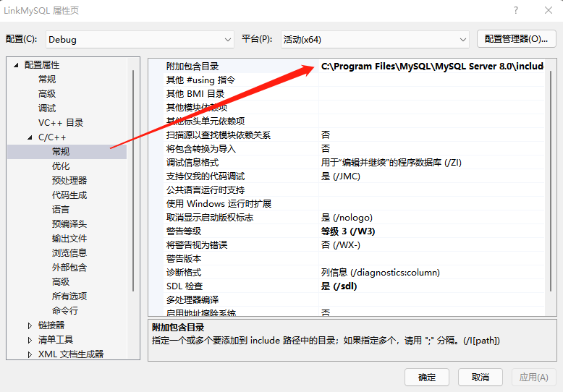Image resolution: width=563 pixels, height=392 pixels.
Task: Click the left tree panel scrollbar
Action: tap(132, 181)
